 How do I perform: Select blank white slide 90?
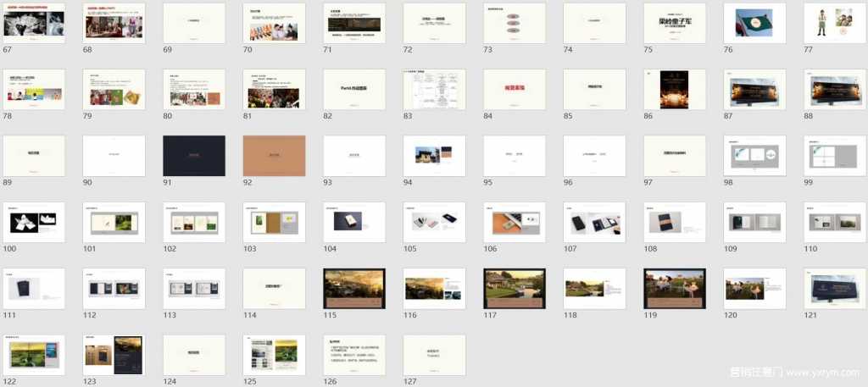tap(114, 156)
